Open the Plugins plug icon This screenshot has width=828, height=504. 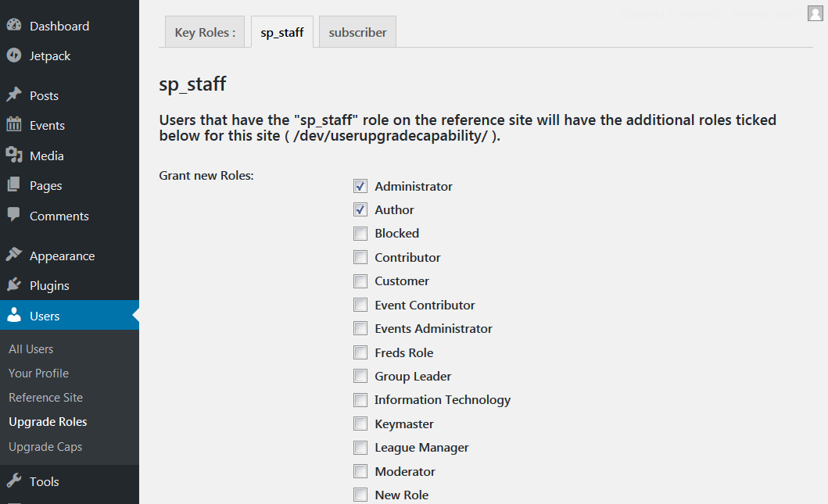14,285
